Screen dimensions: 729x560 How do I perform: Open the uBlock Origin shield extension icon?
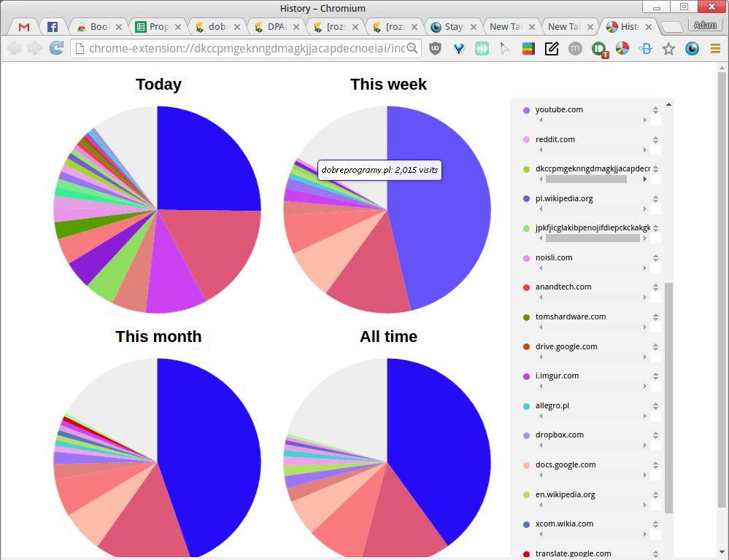435,48
